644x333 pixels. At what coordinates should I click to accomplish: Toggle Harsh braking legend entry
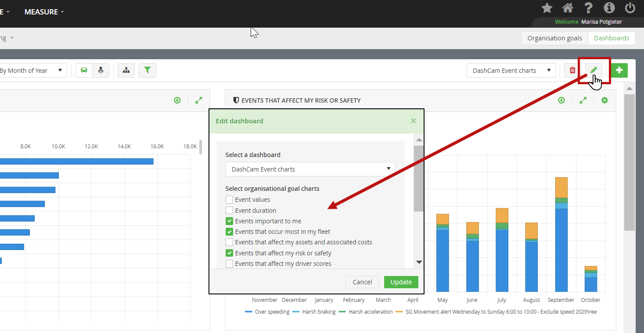(314, 312)
